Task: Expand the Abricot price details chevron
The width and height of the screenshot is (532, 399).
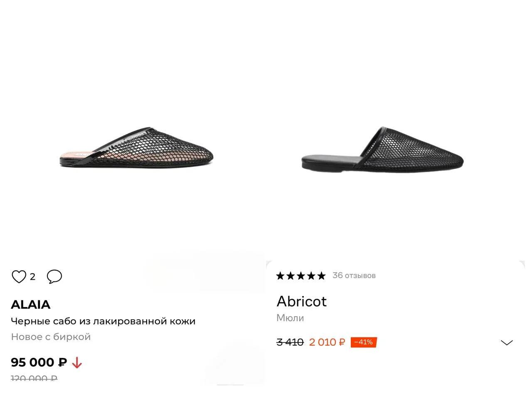Action: click(x=507, y=342)
